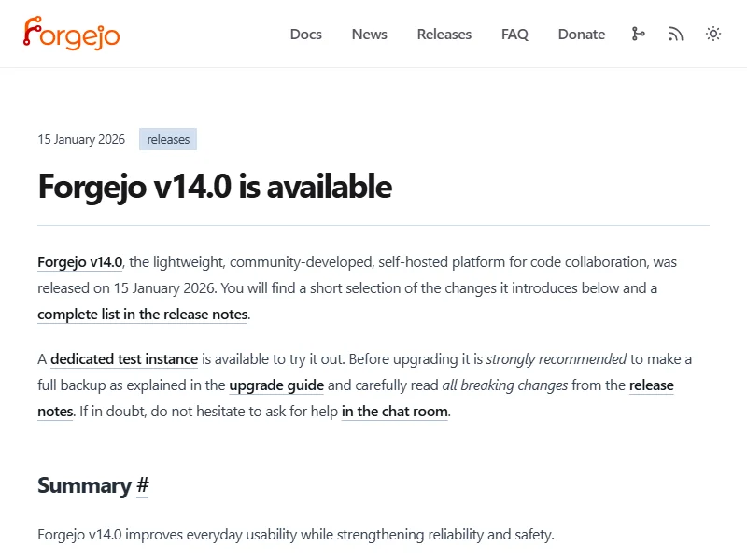
Task: Click the "release notes" link after breaking changes
Action: pos(651,385)
